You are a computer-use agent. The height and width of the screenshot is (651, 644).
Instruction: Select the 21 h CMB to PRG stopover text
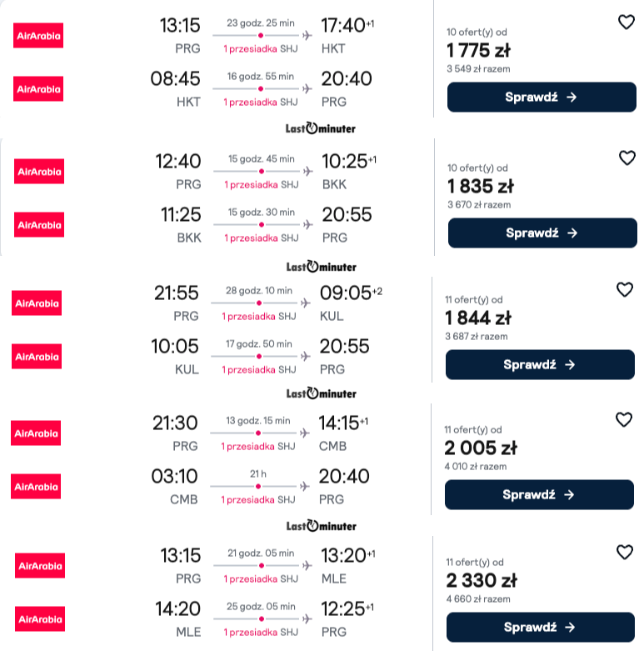click(x=258, y=473)
